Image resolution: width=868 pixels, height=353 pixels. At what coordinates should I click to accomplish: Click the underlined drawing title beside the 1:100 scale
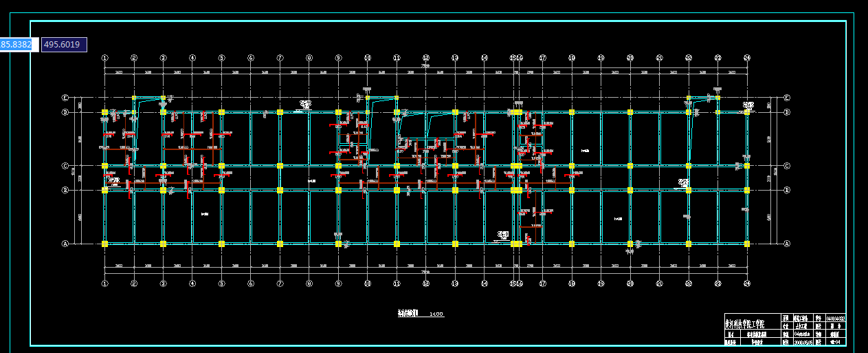click(x=408, y=314)
